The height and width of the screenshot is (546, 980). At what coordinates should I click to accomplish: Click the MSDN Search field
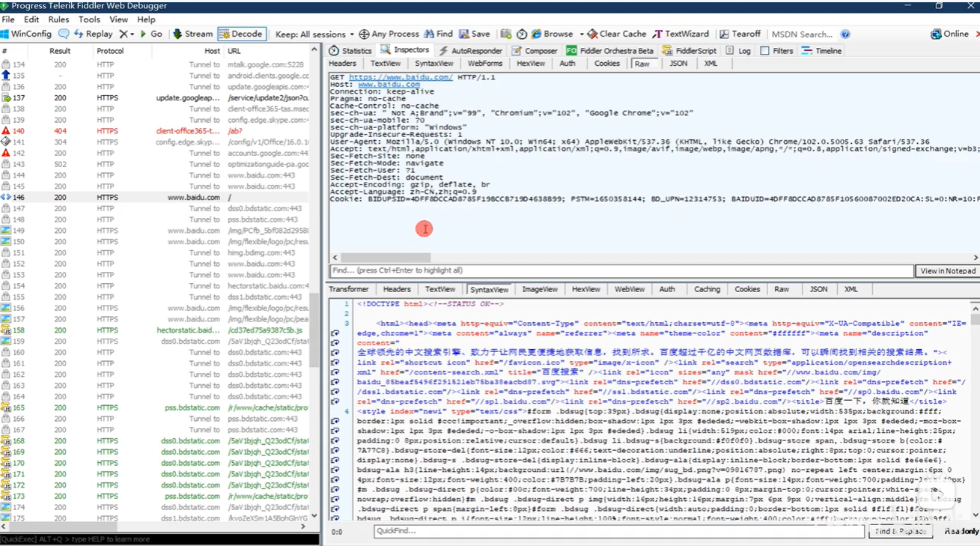click(802, 34)
